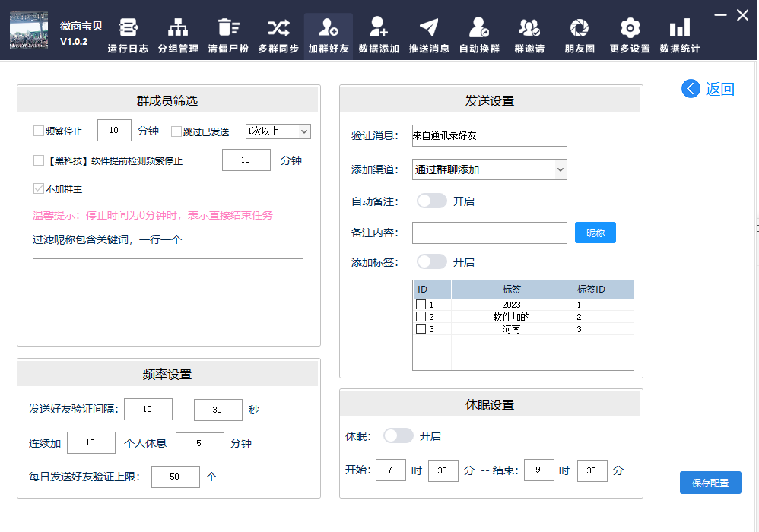The width and height of the screenshot is (759, 532).
Task: Open the 运行日志 run log icon
Action: [x=128, y=35]
